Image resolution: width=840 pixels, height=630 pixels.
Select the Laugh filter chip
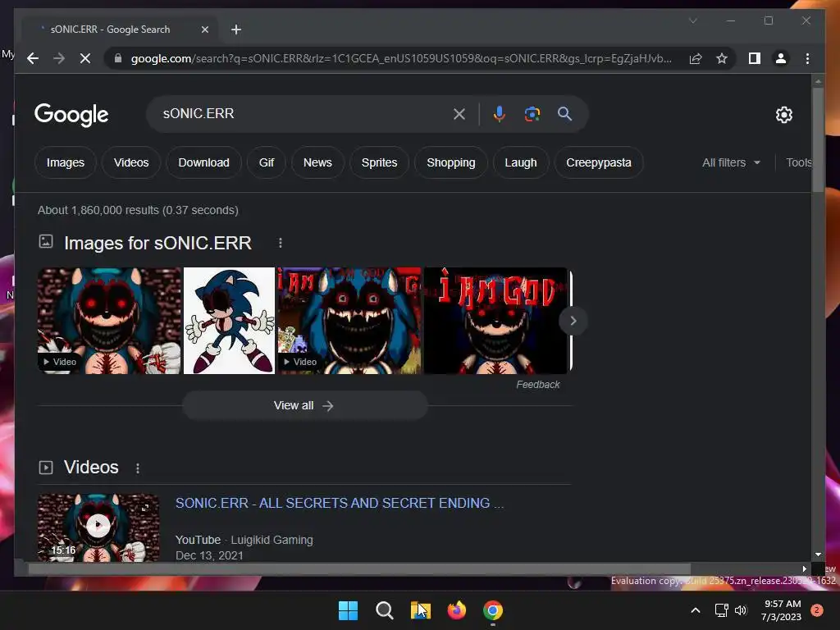(521, 162)
